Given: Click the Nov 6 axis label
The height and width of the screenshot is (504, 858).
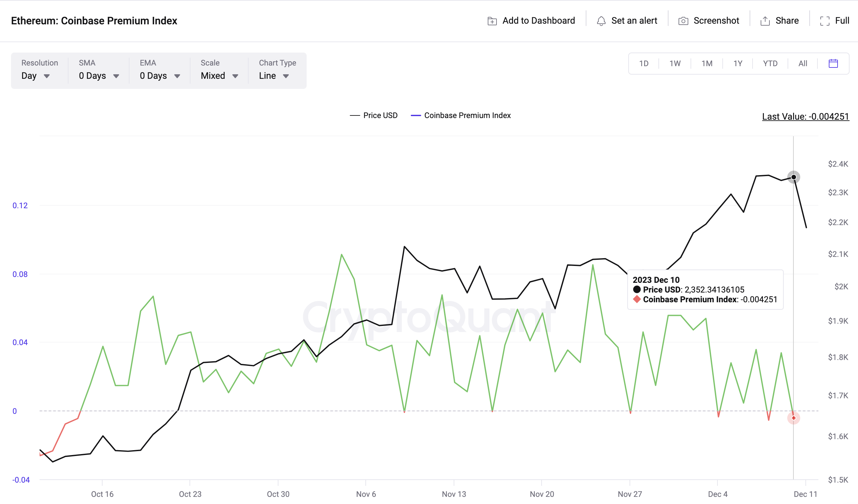Looking at the screenshot, I should coord(366,494).
